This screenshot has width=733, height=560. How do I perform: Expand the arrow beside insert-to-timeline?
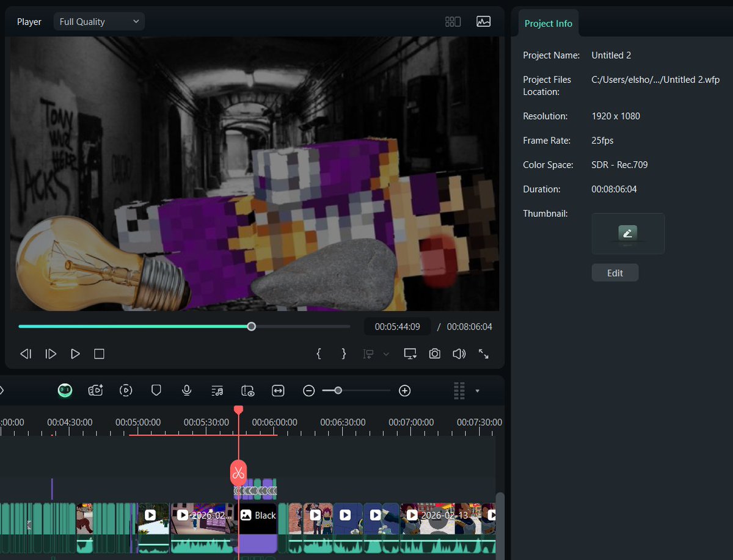385,354
